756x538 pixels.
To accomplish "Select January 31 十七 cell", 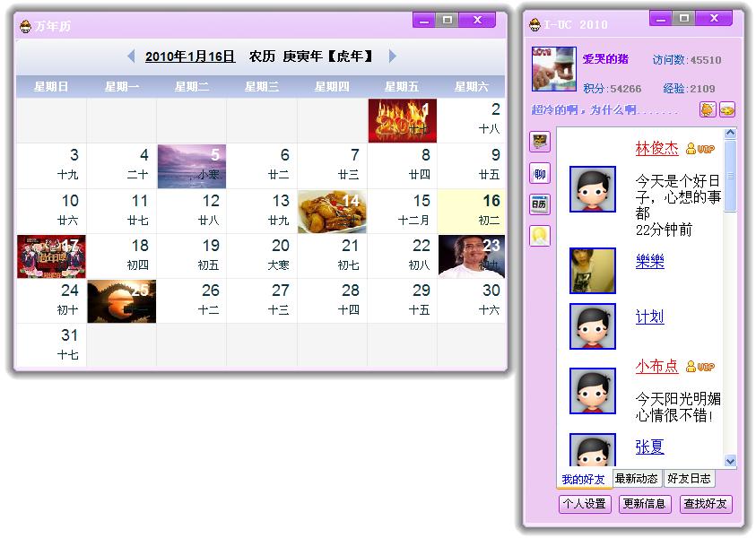I will (x=52, y=345).
